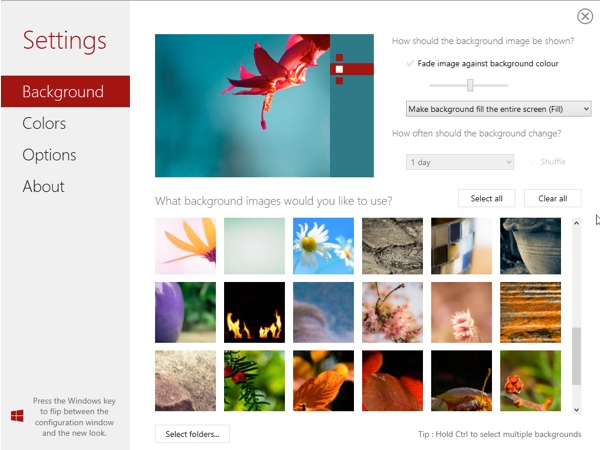Click scrollbar up arrow in image grid

pyautogui.click(x=576, y=223)
